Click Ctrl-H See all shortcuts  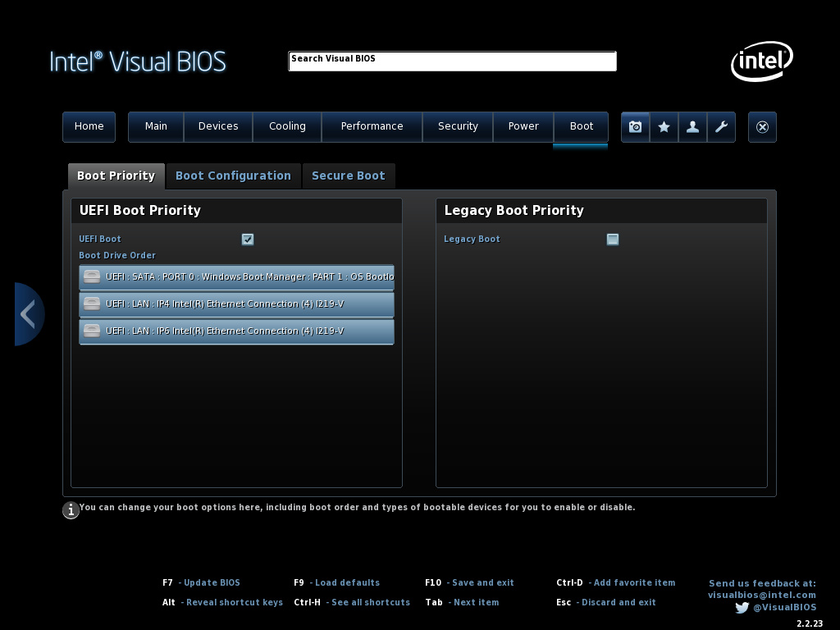(x=352, y=602)
